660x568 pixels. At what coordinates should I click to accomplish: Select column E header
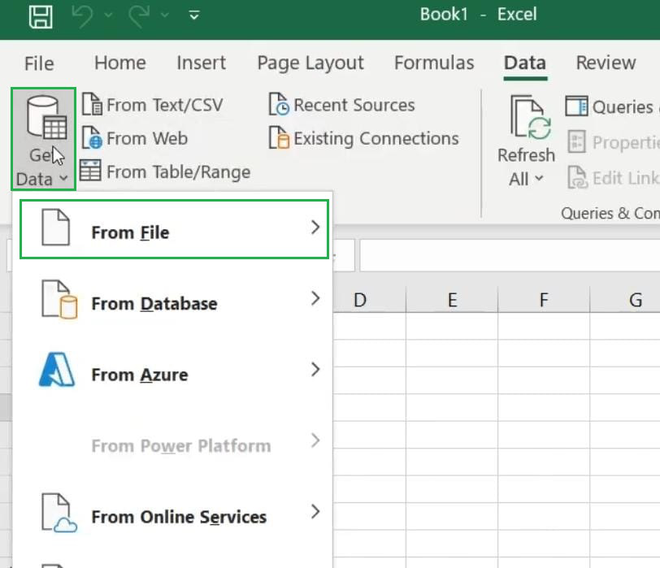tap(452, 300)
